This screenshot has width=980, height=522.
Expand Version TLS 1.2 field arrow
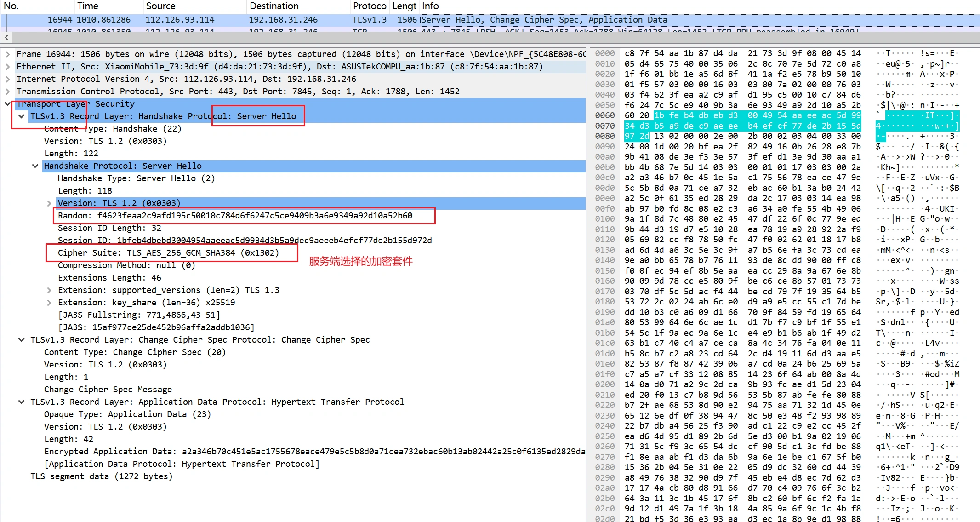tap(49, 203)
